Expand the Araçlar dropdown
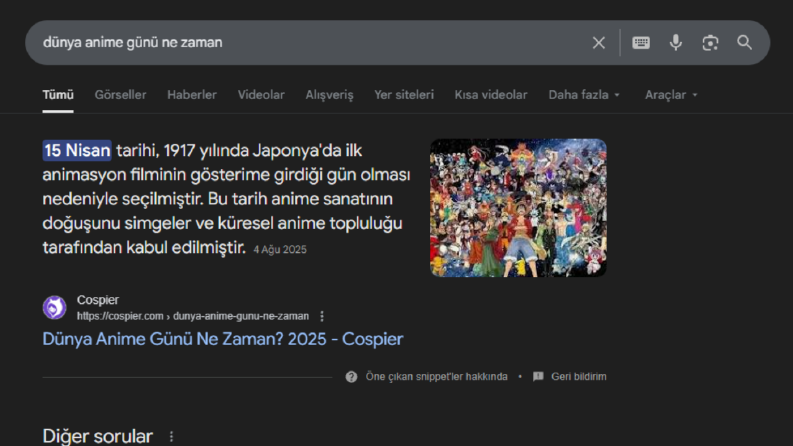This screenshot has width=793, height=446. point(671,95)
